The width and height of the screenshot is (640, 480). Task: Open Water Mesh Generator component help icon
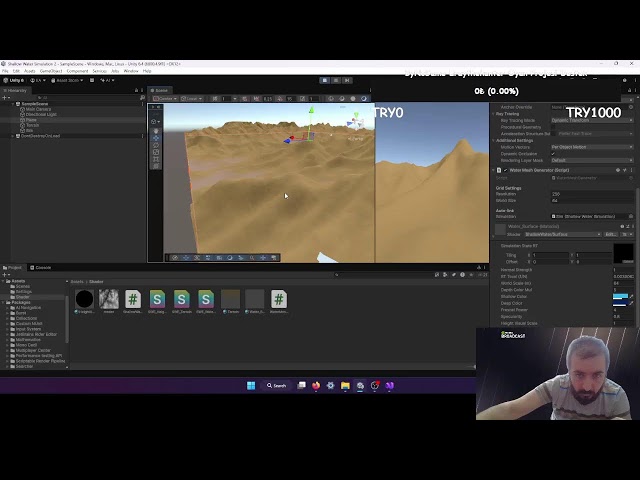click(x=618, y=170)
